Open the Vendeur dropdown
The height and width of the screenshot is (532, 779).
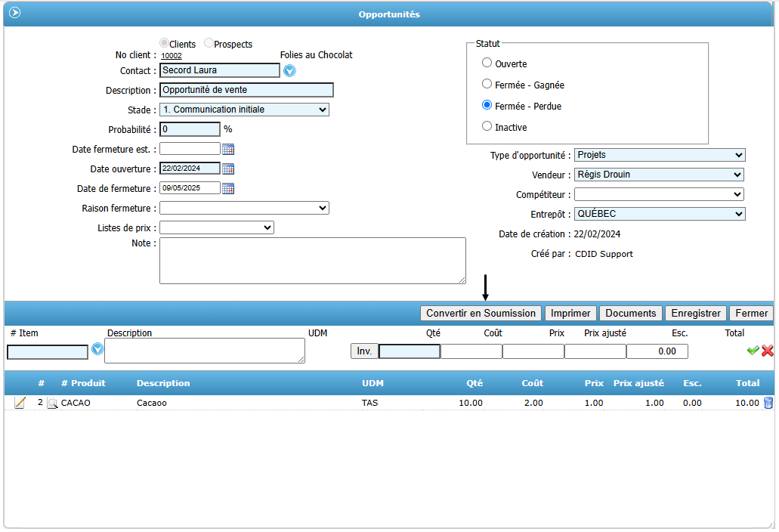pyautogui.click(x=660, y=175)
